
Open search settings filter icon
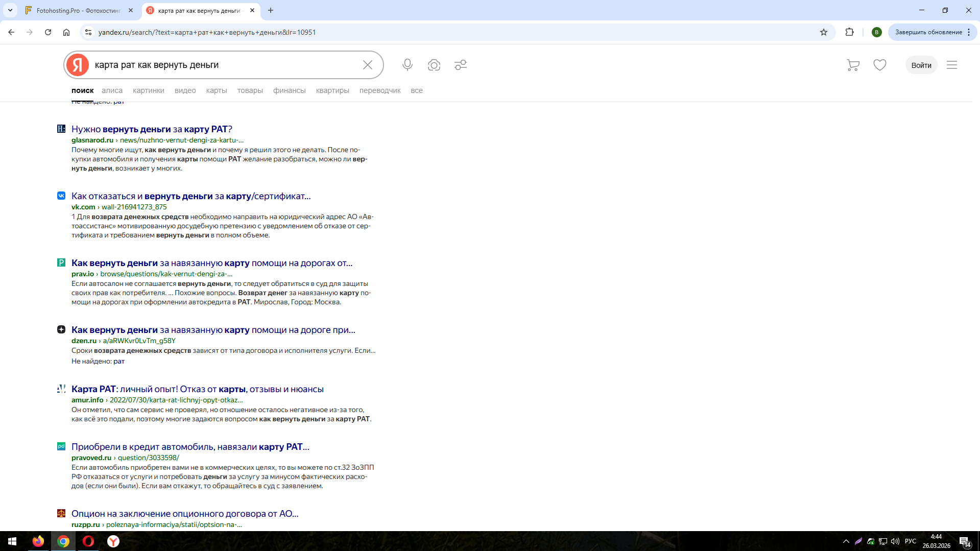(460, 65)
